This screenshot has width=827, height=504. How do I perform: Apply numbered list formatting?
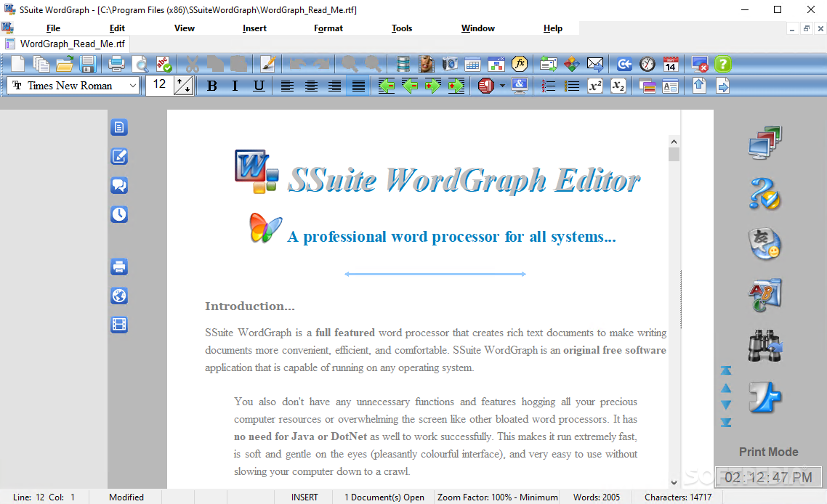pos(548,86)
